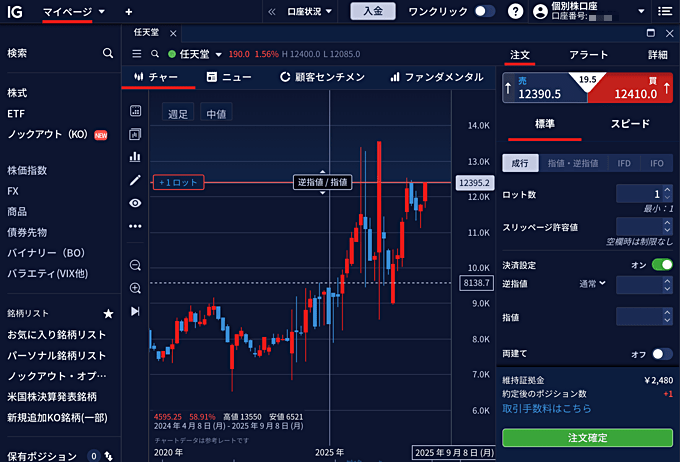Select 成行 order type
The width and height of the screenshot is (680, 462).
520,163
